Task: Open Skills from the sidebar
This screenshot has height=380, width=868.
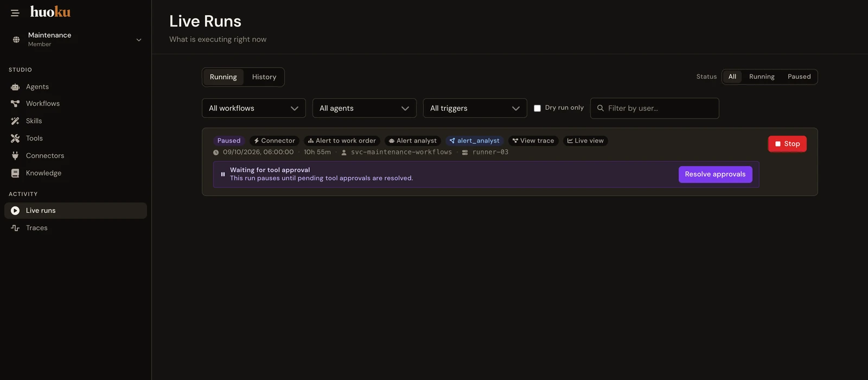Action: (x=75, y=121)
